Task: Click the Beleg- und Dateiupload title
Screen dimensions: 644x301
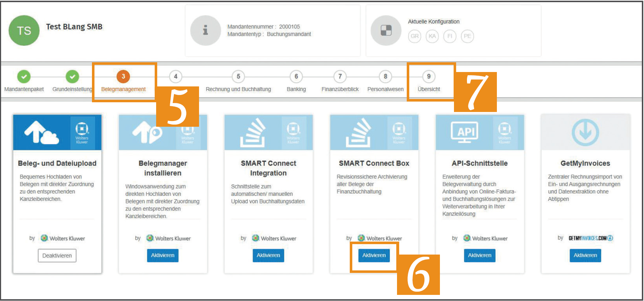Action: [57, 163]
